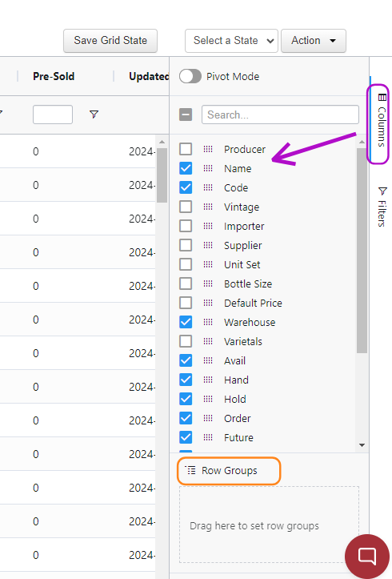The image size is (392, 579).
Task: Click the Pre-Sold column header
Action: (x=54, y=76)
